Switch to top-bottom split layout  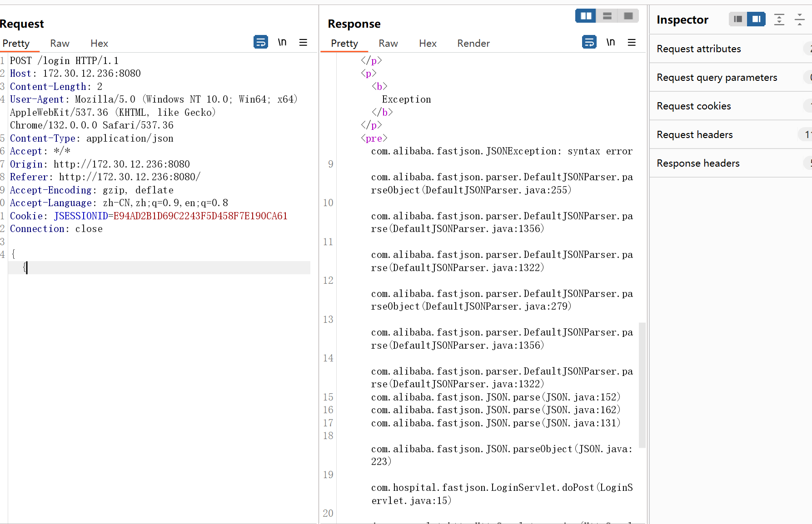(x=607, y=16)
